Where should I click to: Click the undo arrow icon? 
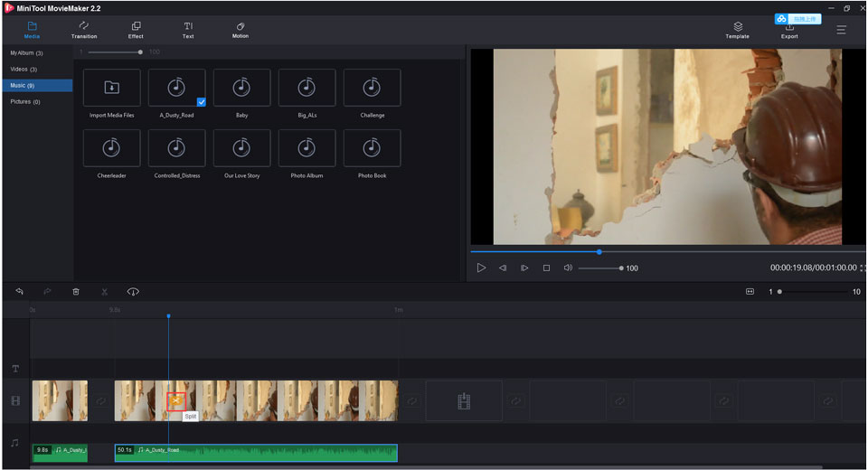[19, 291]
